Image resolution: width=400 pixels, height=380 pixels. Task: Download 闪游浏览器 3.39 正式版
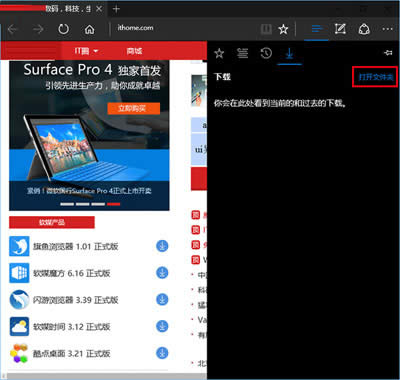[x=162, y=300]
